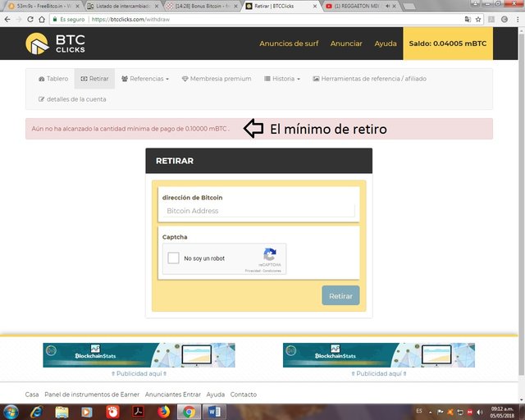The width and height of the screenshot is (525, 420).
Task: Click Contacto footer link
Action: pos(244,395)
